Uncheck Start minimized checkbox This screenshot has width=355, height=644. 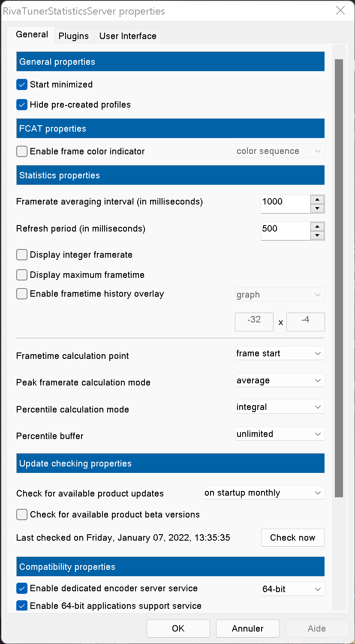[x=22, y=84]
